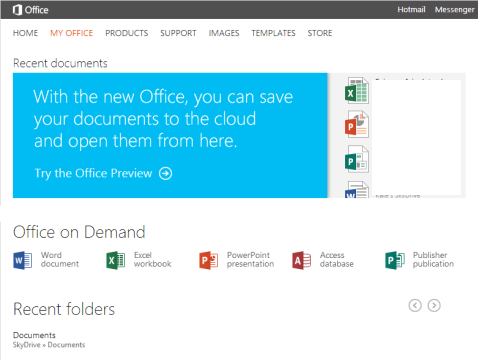Open the Documents recent folder
This screenshot has height=360, width=478.
34,335
